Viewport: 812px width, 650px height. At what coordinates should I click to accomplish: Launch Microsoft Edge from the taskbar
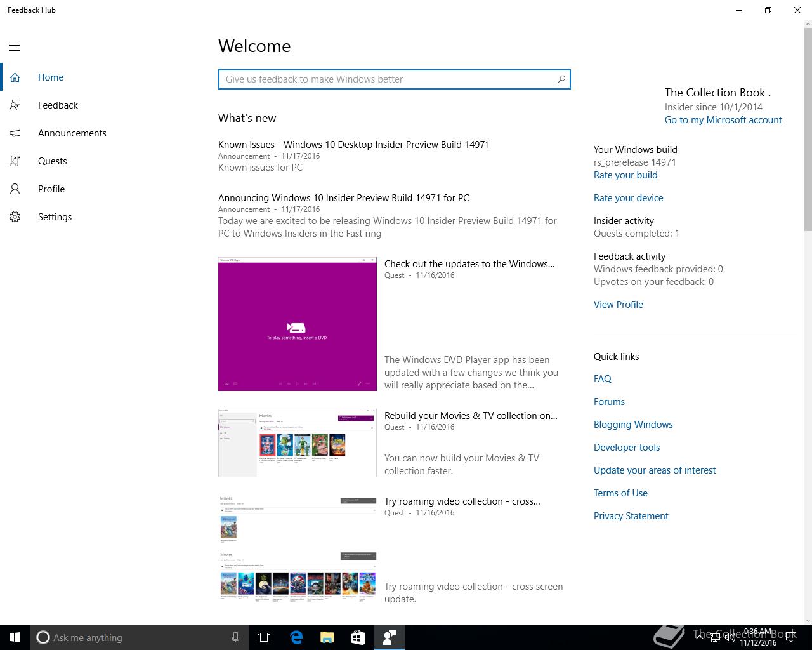tap(296, 637)
